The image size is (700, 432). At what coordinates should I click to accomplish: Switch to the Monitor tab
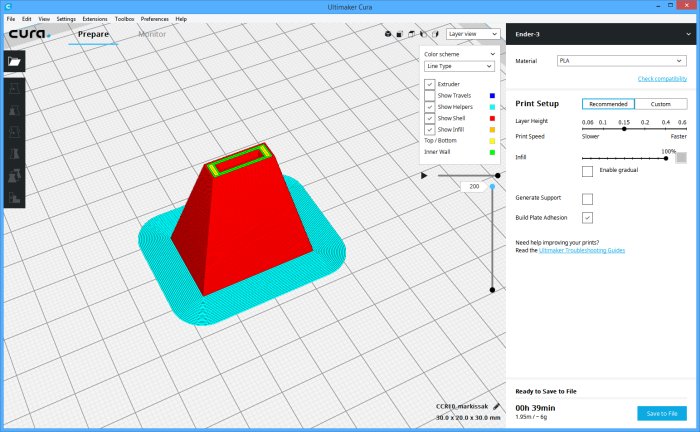(152, 34)
